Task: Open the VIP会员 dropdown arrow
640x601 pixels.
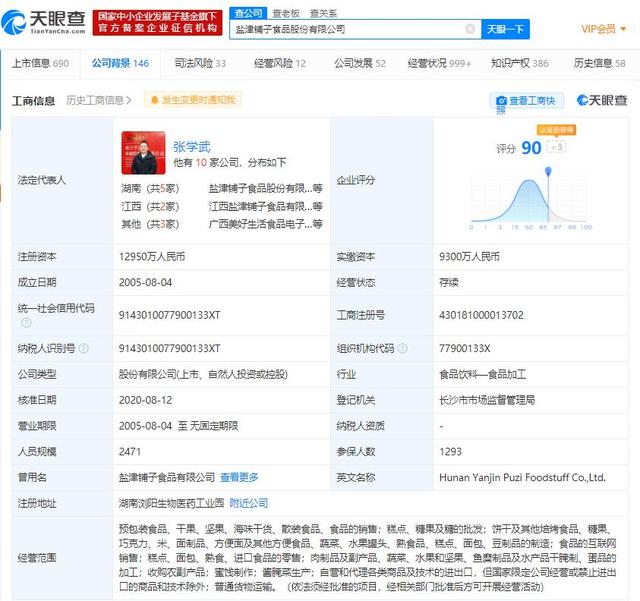Action: pyautogui.click(x=623, y=29)
